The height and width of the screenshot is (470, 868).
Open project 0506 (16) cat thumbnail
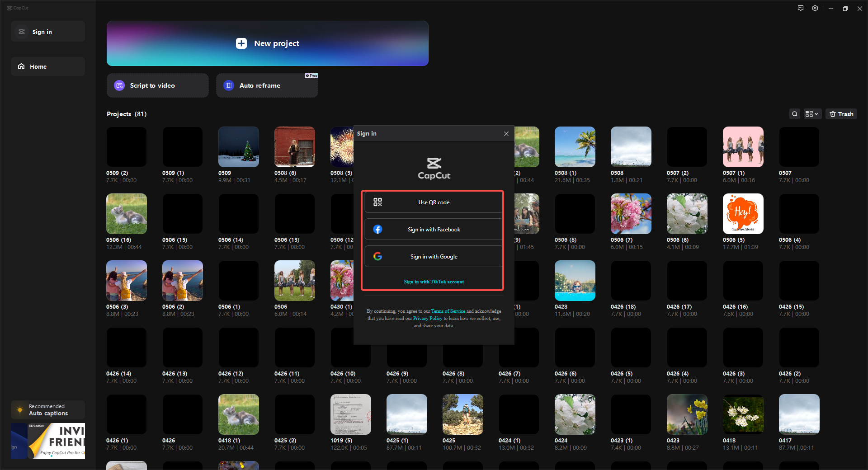[x=127, y=214]
